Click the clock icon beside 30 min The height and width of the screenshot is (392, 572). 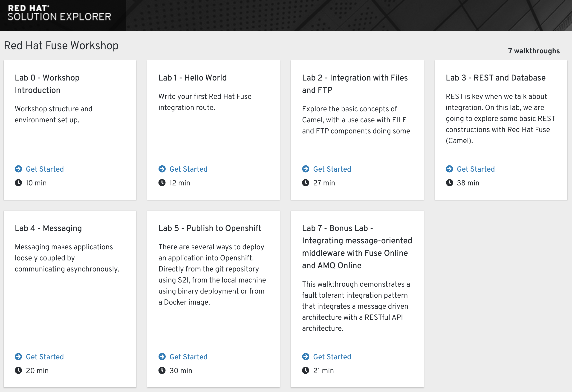click(x=162, y=370)
